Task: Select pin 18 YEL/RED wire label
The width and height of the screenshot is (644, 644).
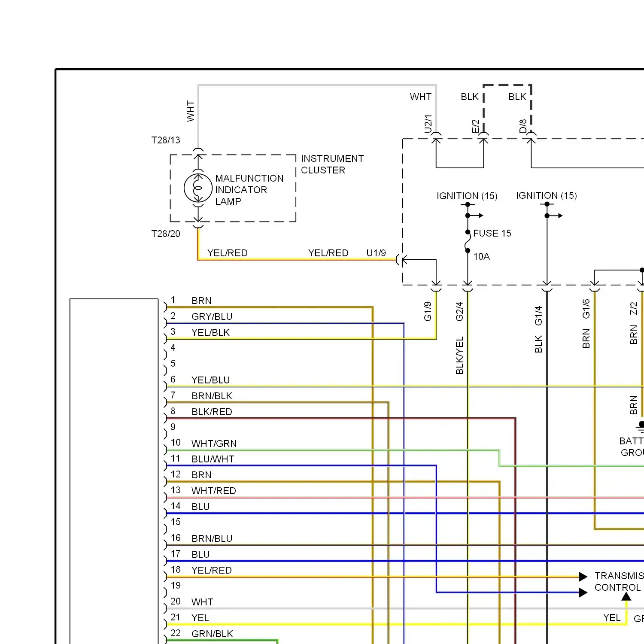Action: (211, 570)
